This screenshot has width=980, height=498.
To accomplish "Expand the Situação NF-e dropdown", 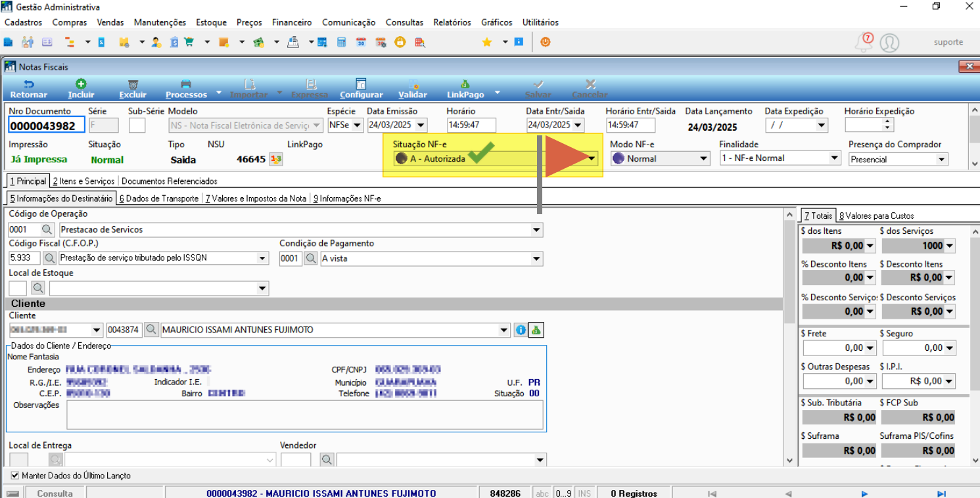I will (592, 158).
